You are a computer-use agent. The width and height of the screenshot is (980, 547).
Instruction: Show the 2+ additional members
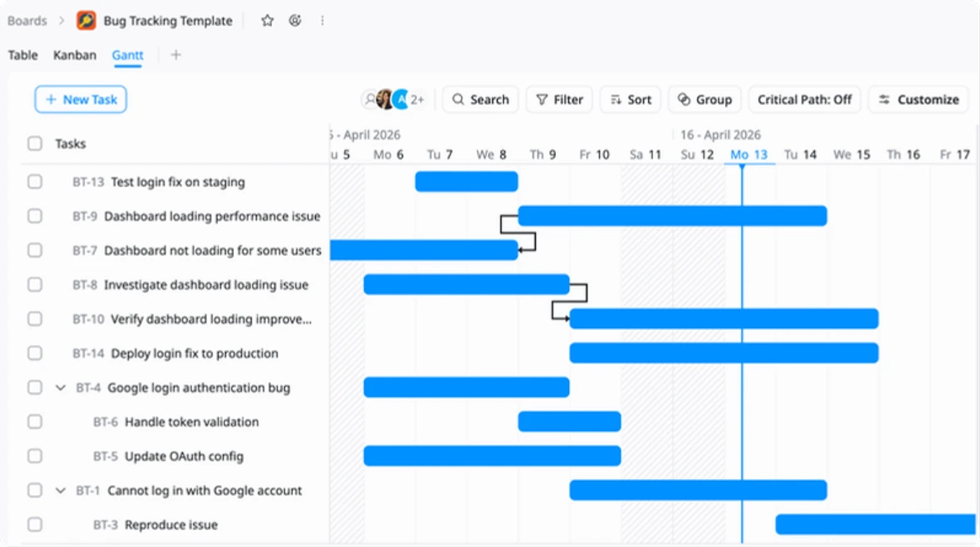(417, 100)
